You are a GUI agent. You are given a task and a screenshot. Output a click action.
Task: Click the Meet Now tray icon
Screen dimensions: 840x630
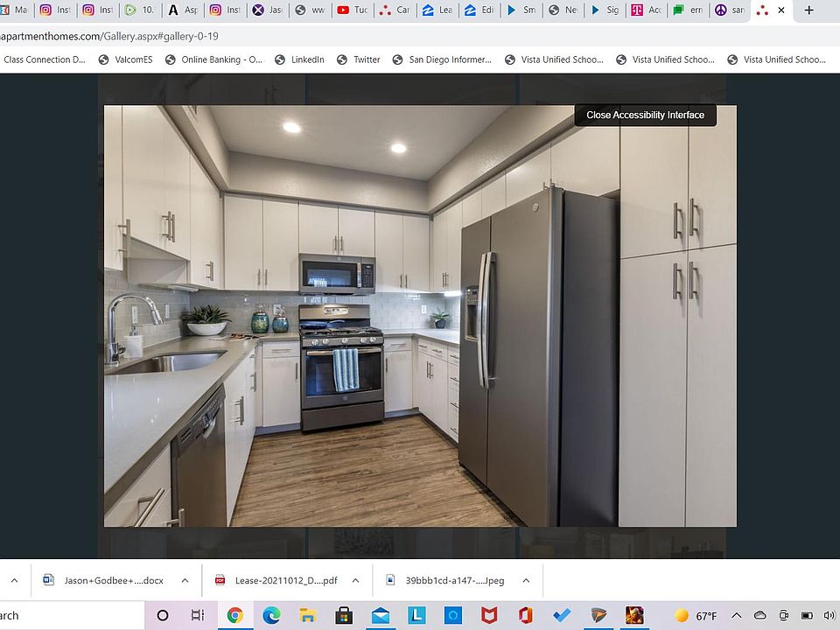click(784, 615)
